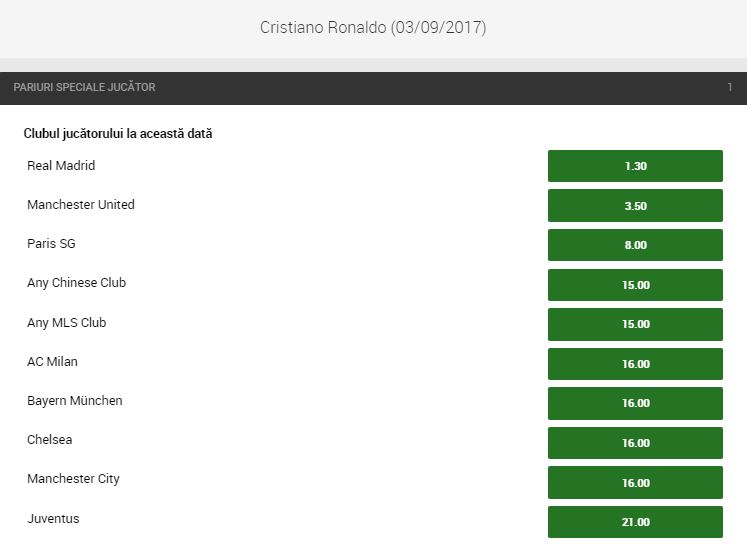Bet on Paris SG at 8.00
The width and height of the screenshot is (747, 549).
pos(635,245)
